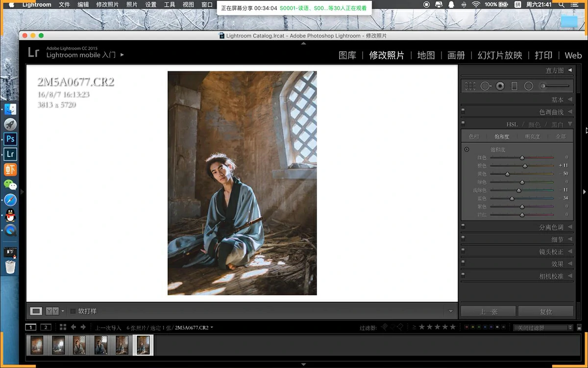Switch to the 图库 module
The height and width of the screenshot is (368, 588).
tap(347, 55)
